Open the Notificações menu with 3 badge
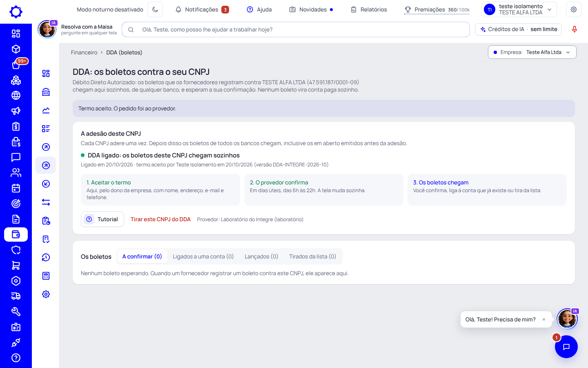588x368 pixels. click(x=202, y=9)
